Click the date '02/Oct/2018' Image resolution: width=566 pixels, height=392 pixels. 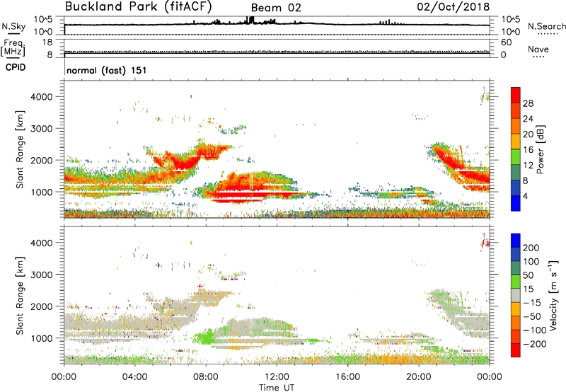point(454,6)
